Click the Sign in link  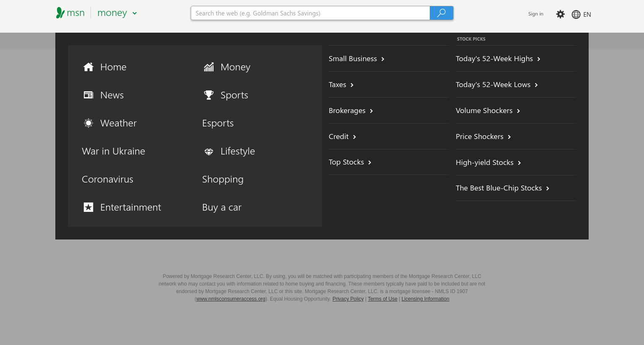click(535, 14)
